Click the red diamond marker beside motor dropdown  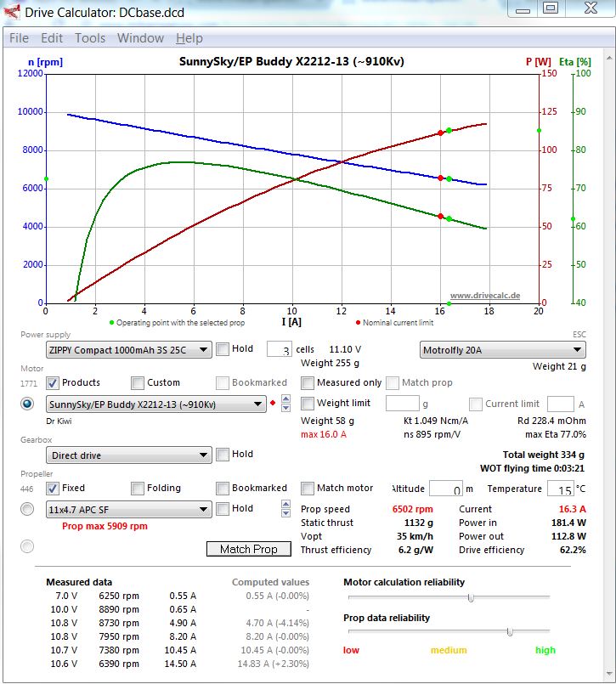pyautogui.click(x=273, y=404)
